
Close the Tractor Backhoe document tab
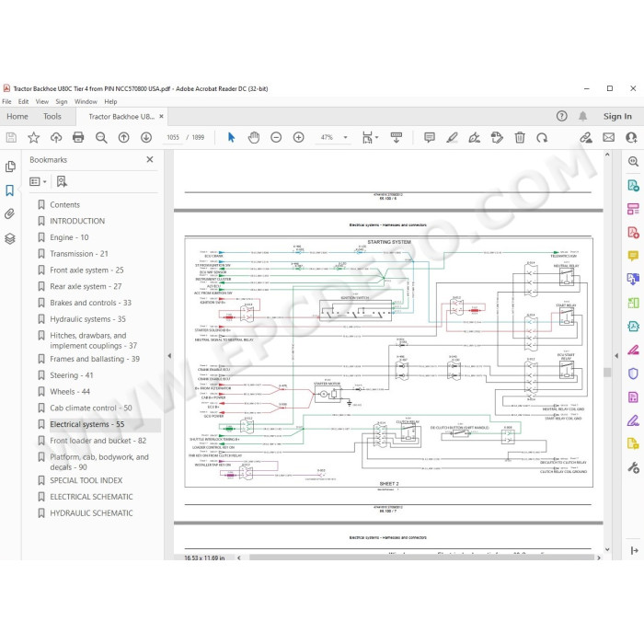click(161, 116)
